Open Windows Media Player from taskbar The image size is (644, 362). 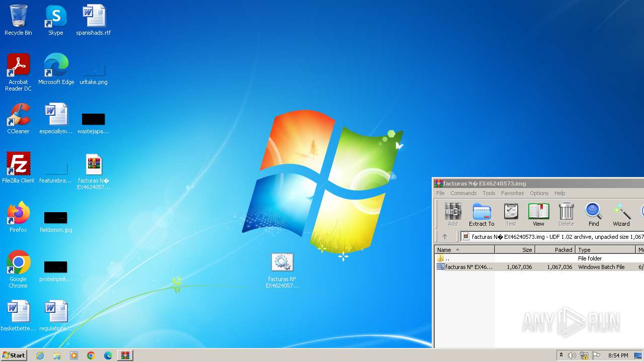coord(74,355)
